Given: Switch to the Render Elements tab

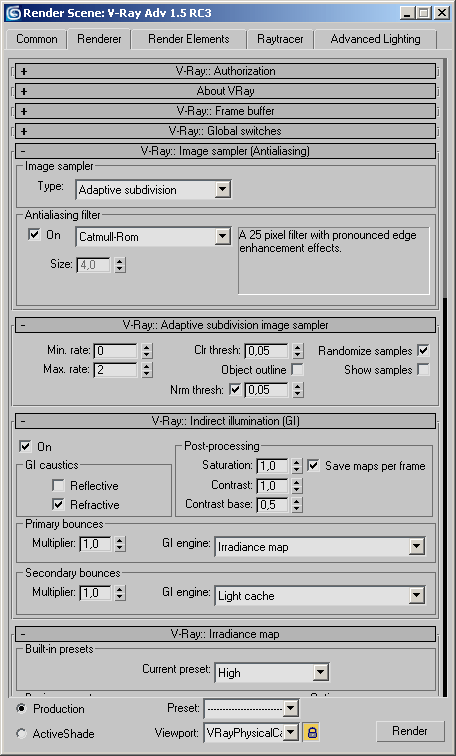Looking at the screenshot, I should coord(189,39).
